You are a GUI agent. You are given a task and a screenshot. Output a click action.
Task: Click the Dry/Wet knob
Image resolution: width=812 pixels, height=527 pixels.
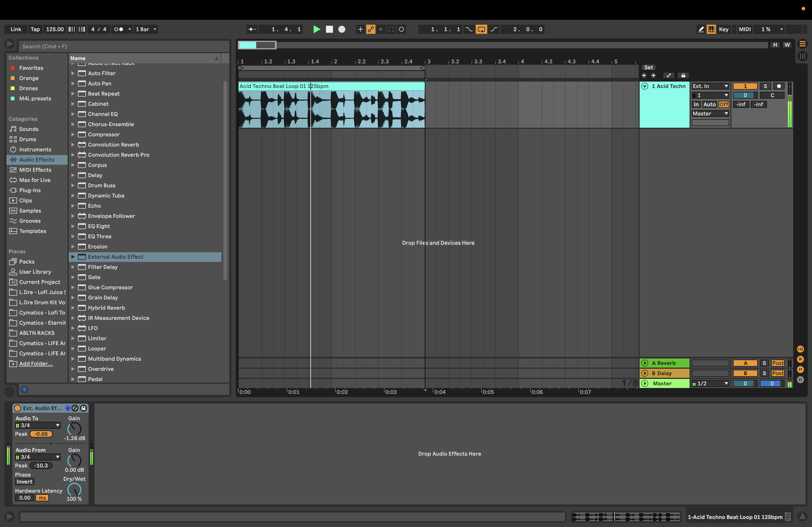coord(74,490)
